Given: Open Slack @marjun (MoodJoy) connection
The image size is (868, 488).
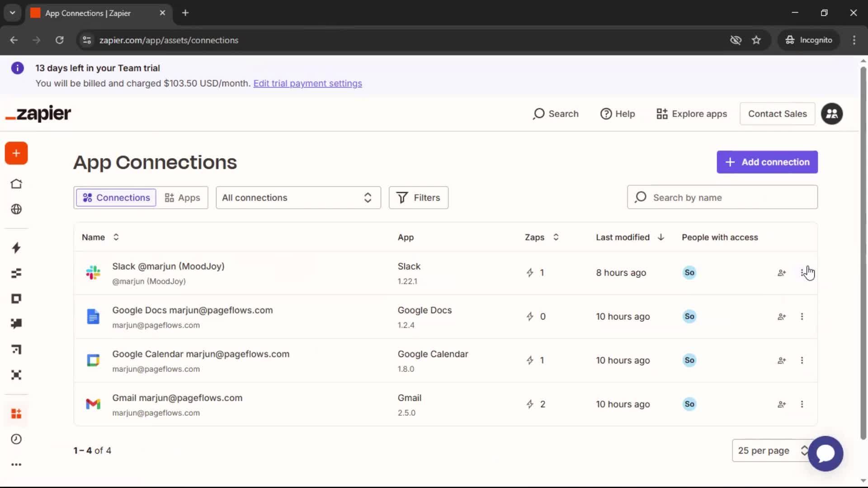Looking at the screenshot, I should 168,267.
